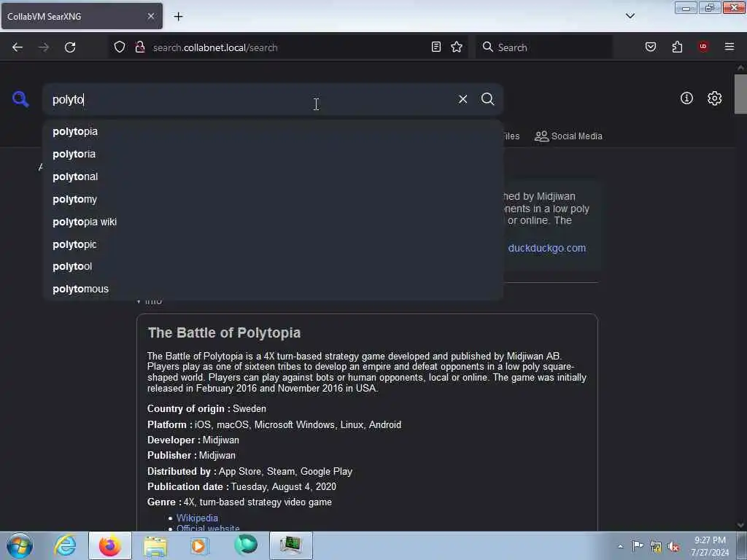This screenshot has width=747, height=560.
Task: Open Firefox extensions puzzle icon
Action: pyautogui.click(x=677, y=47)
